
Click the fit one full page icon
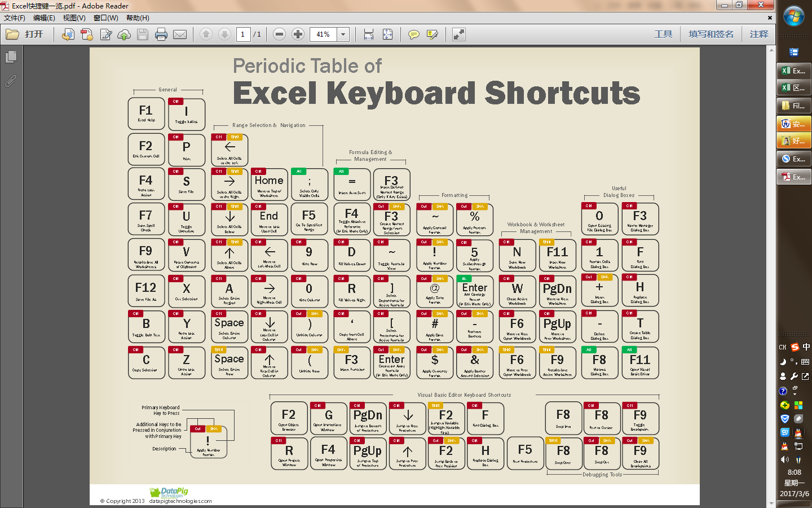387,34
